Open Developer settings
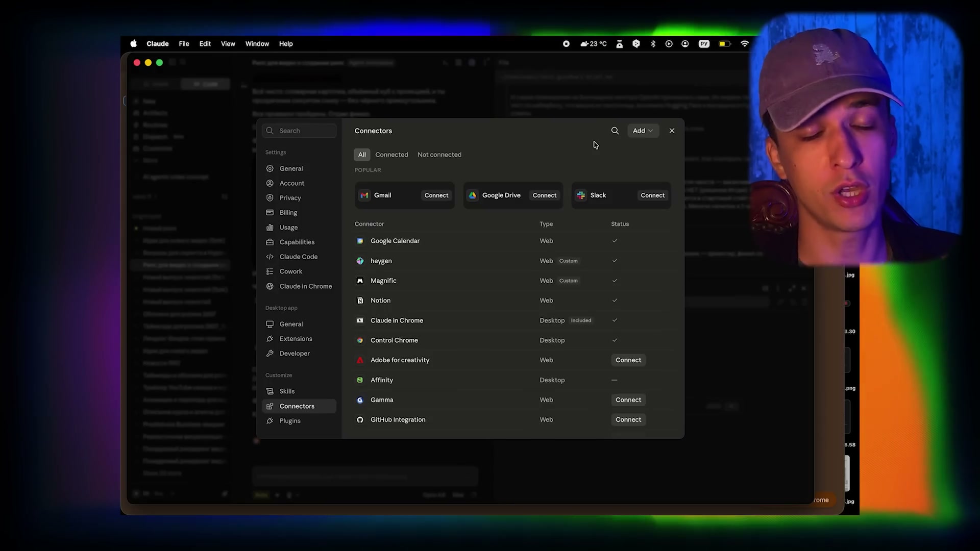 coord(299,354)
